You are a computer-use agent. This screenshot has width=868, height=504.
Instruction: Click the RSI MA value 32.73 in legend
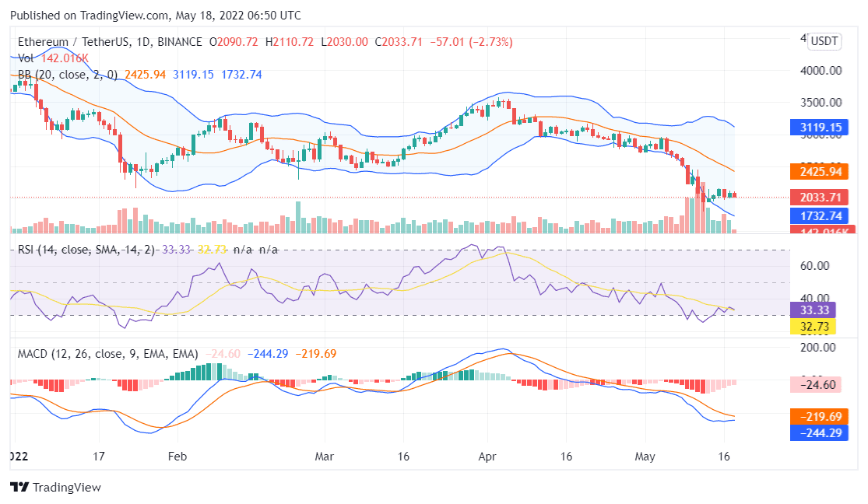[x=212, y=250]
